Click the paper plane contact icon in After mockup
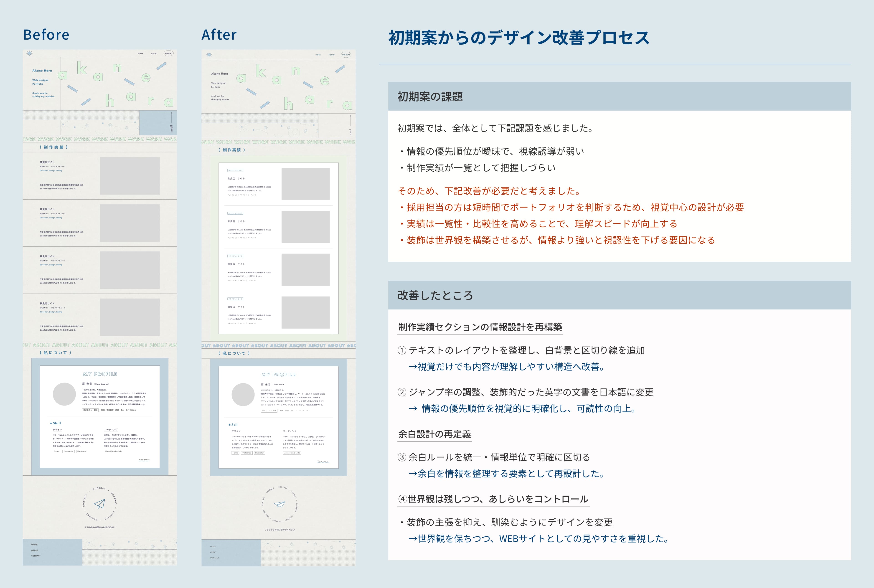Screen dimensions: 874x588 tap(279, 504)
